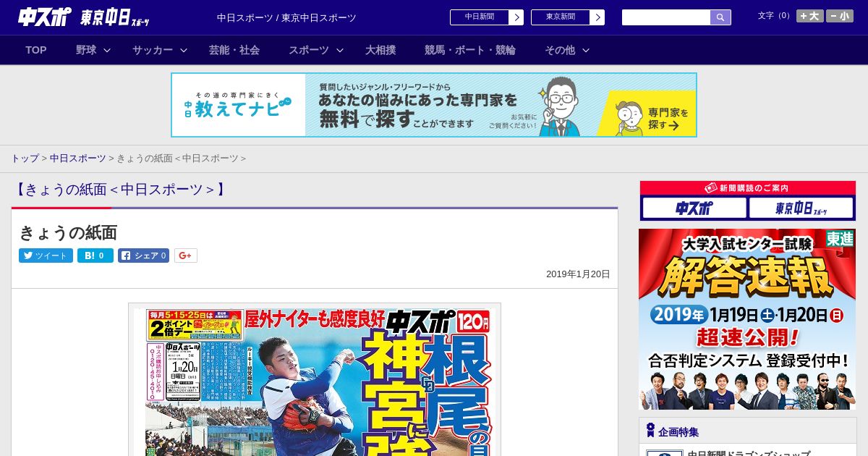Viewport: 868px width, 456px height.
Task: Open the newspaper front page image
Action: [315, 380]
